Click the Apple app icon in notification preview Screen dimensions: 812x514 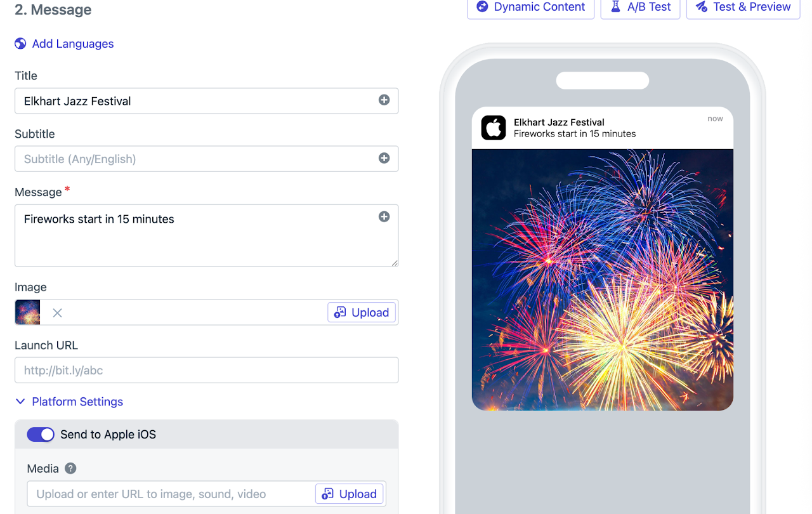[x=494, y=128]
